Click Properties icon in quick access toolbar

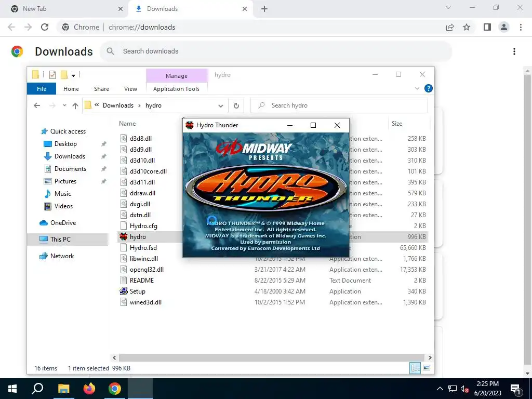(x=52, y=75)
